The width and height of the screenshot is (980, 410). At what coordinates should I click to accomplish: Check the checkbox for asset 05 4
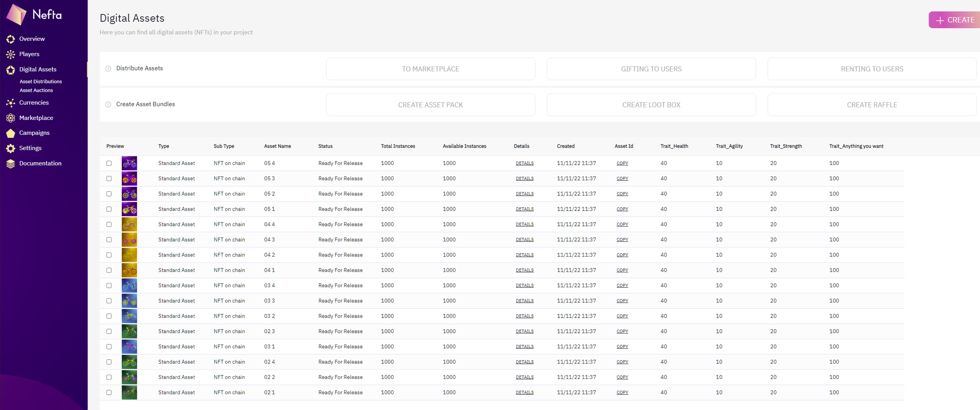[109, 163]
